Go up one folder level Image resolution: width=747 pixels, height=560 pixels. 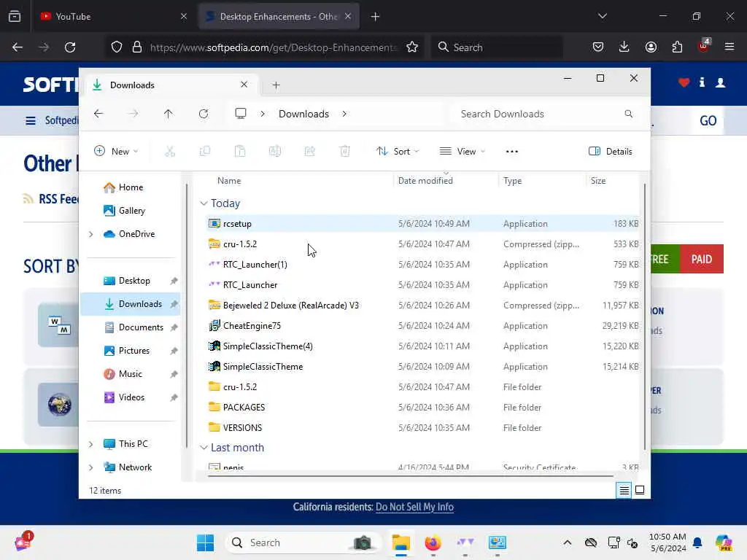[169, 114]
